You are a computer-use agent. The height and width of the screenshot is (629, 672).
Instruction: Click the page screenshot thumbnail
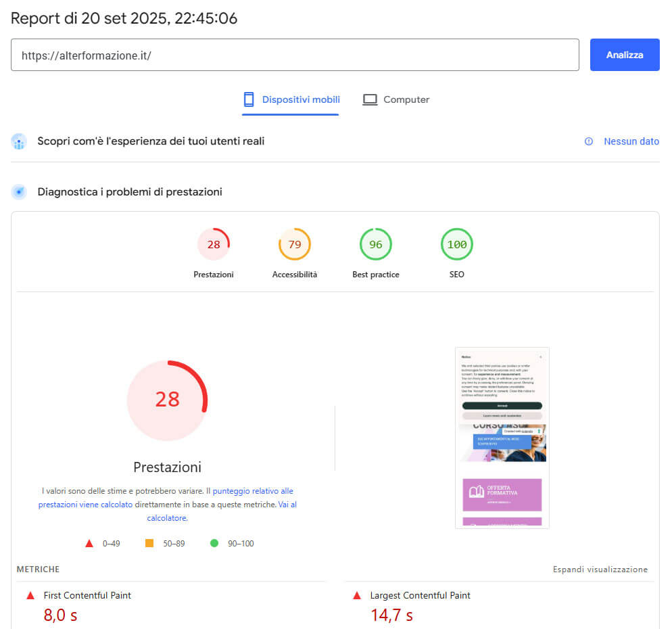click(502, 438)
